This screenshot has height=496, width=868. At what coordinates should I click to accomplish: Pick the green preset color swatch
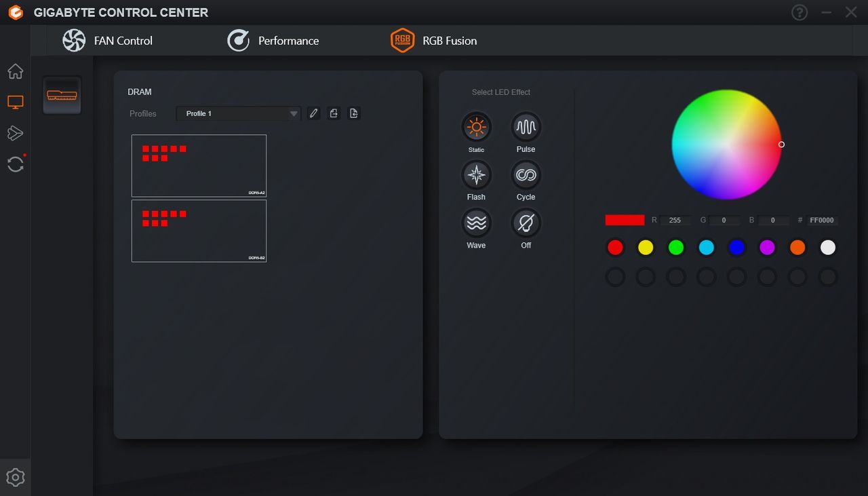tap(676, 248)
